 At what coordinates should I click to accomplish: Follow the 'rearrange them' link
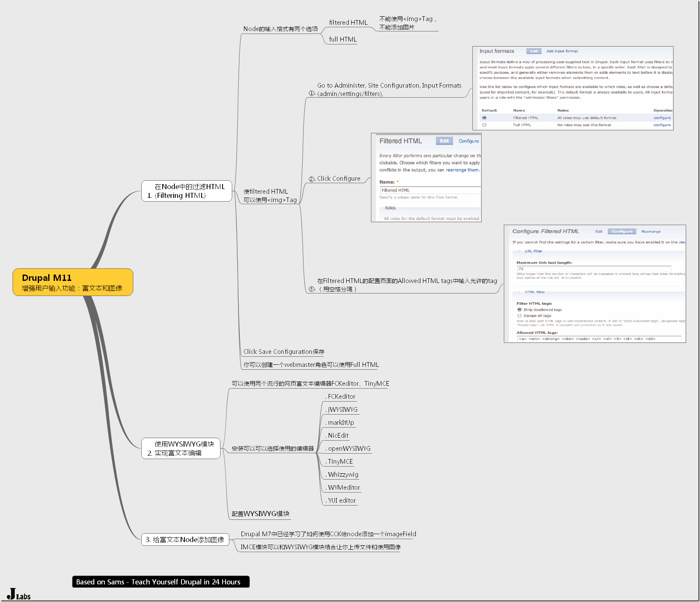[x=462, y=170]
